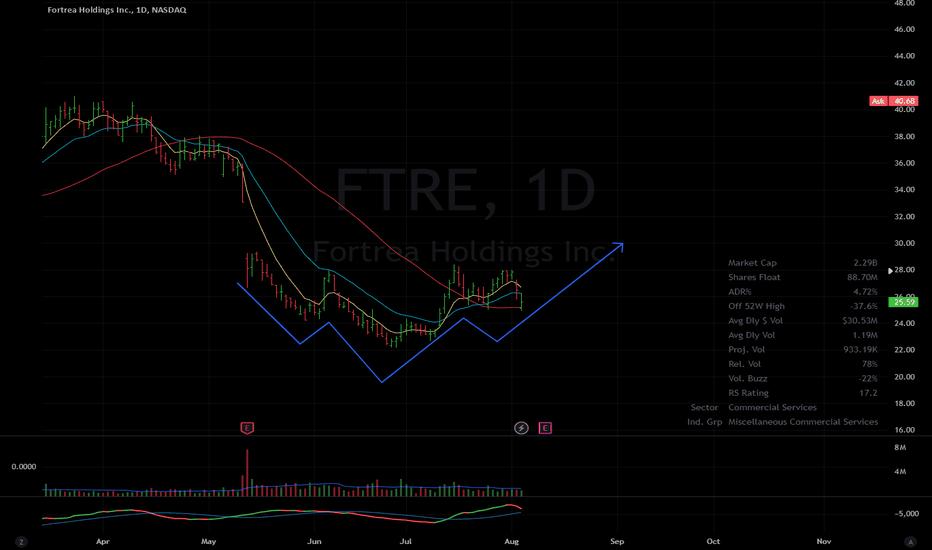The image size is (932, 550).
Task: Click the 32.00 price axis label
Action: pyautogui.click(x=904, y=216)
